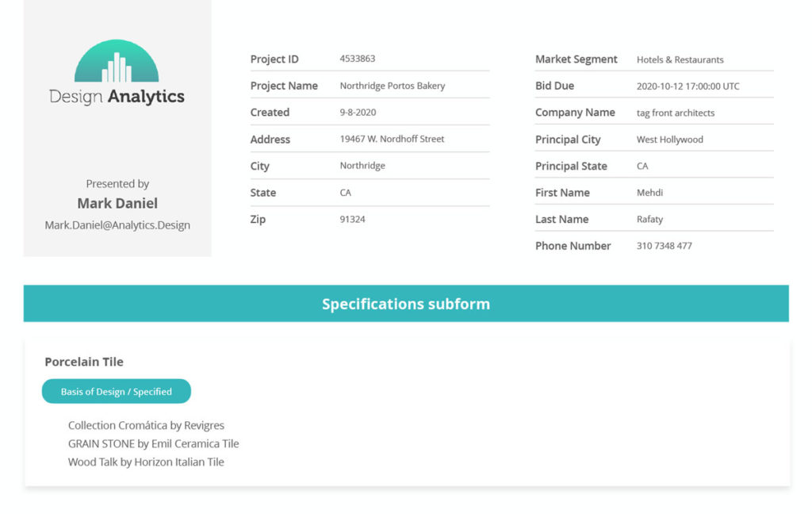This screenshot has height=514, width=812.
Task: Click Wood Talk by Horizon Italian Tile
Action: coord(146,462)
